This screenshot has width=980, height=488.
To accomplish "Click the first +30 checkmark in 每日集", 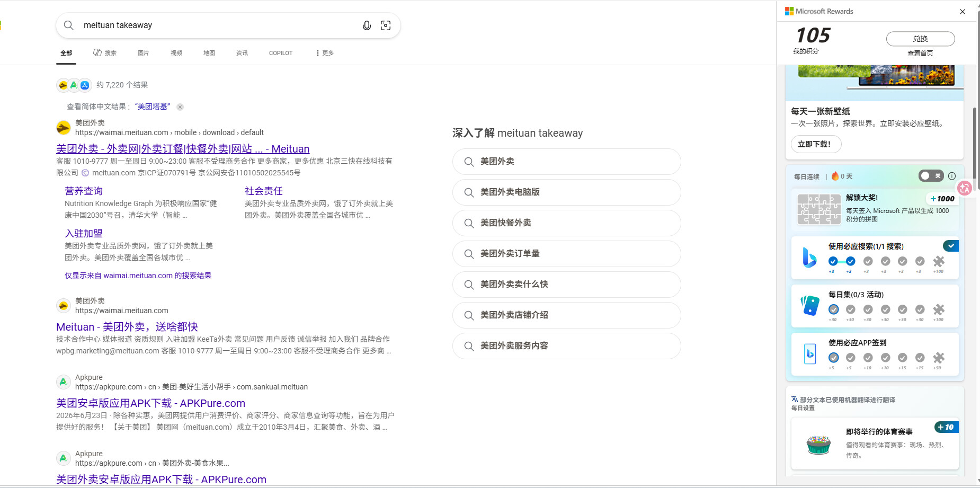I will pos(833,309).
